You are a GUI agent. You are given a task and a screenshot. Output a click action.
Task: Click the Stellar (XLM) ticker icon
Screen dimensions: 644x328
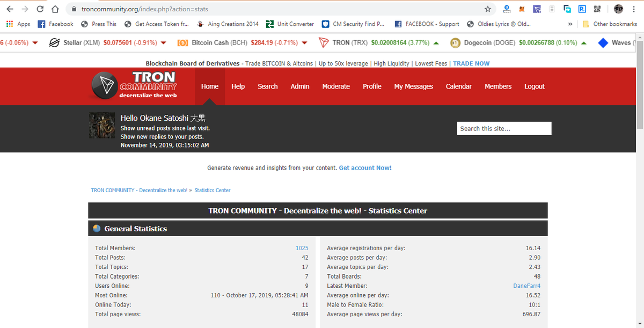point(54,43)
